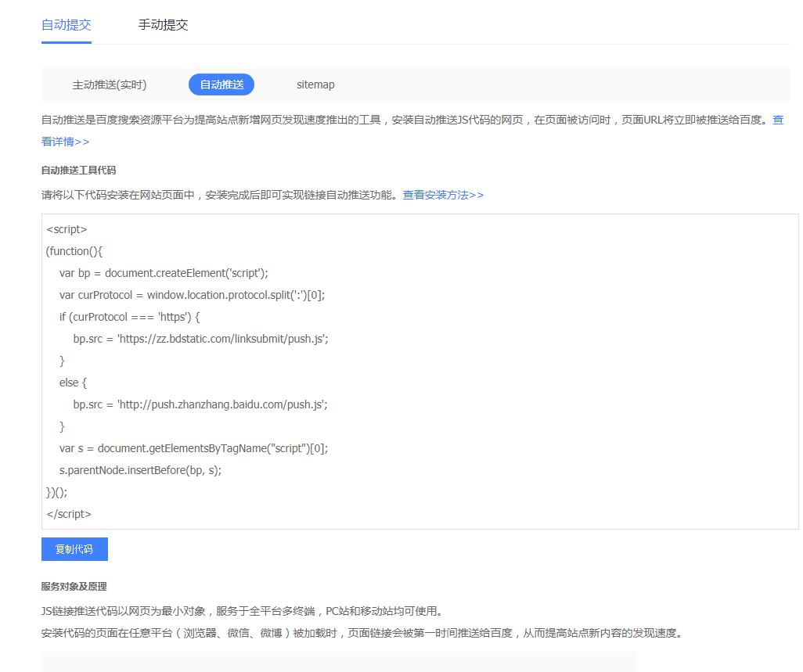Viewport: 803px width, 672px height.
Task: Click the getElementsByTagName("script") code line
Action: coord(193,448)
